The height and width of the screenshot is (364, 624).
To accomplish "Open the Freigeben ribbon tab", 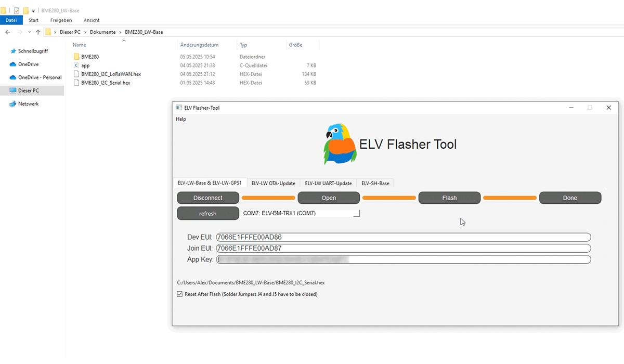I will 61,20.
